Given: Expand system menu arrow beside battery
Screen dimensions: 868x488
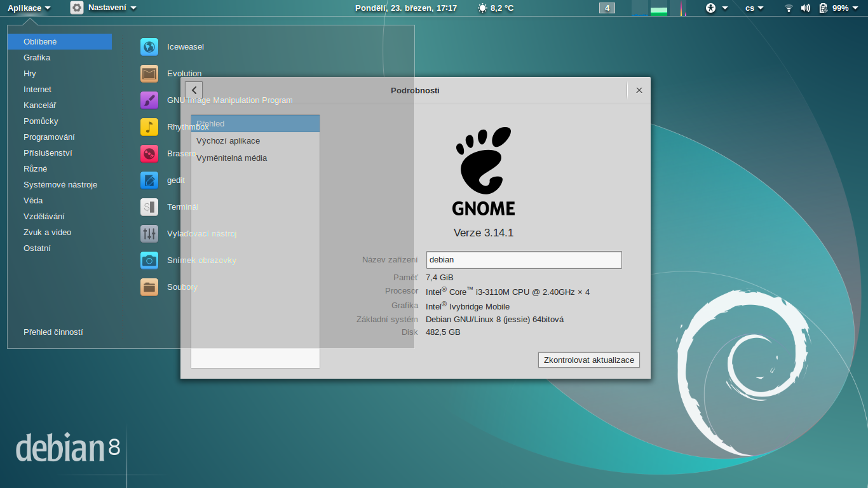Looking at the screenshot, I should click(855, 8).
